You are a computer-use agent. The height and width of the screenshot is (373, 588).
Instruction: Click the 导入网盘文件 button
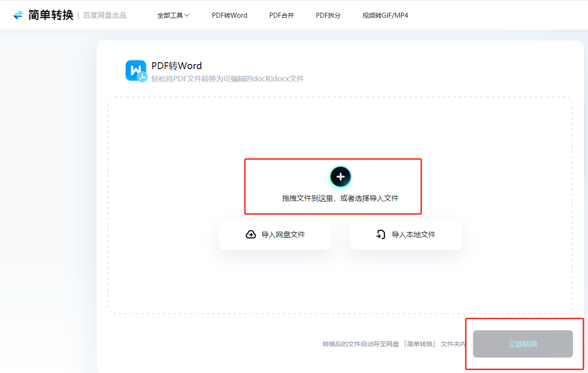pyautogui.click(x=275, y=234)
